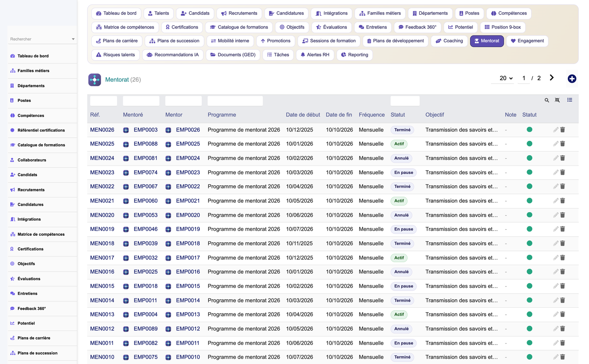Viewport: 589px width, 364px height.
Task: Expand the Rechercher sidebar dropdown
Action: coord(73,39)
